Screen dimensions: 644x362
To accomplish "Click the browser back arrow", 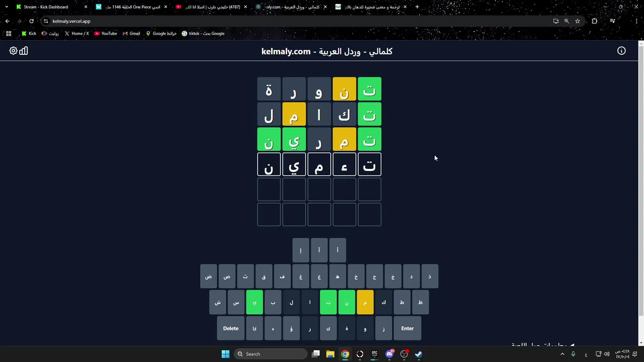I will (x=7, y=21).
